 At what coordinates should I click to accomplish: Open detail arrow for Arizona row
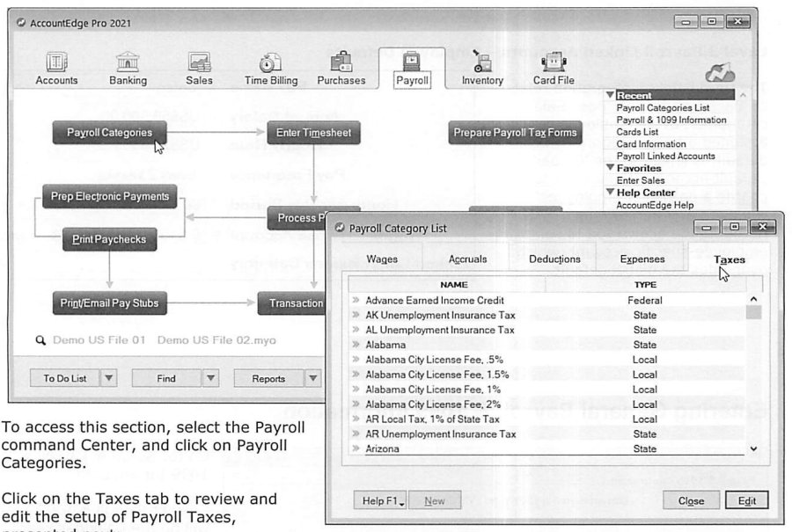[356, 448]
